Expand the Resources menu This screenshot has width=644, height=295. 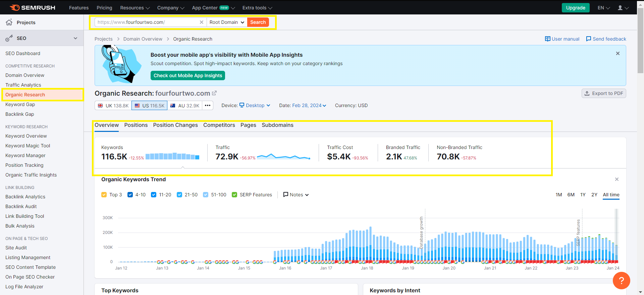tap(135, 8)
